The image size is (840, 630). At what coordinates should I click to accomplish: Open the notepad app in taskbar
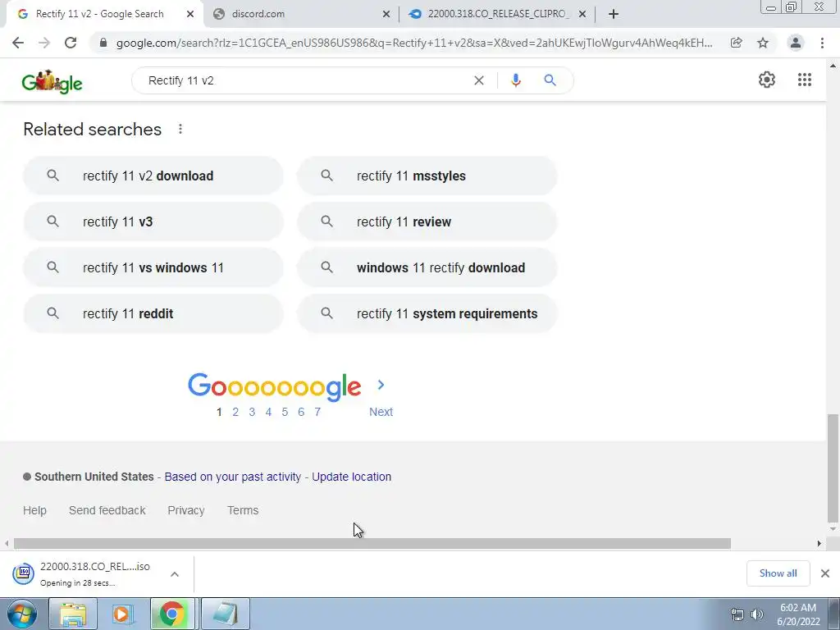pos(225,614)
